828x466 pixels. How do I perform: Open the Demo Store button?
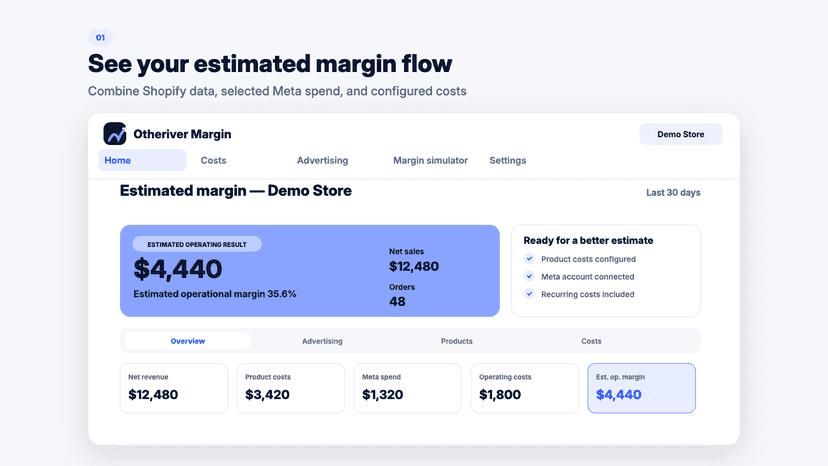tap(680, 134)
